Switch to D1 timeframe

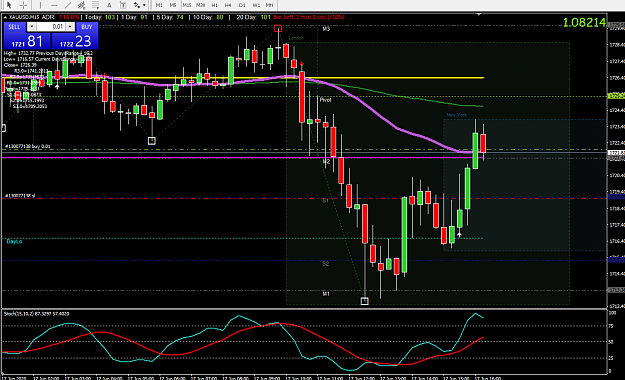click(x=242, y=5)
